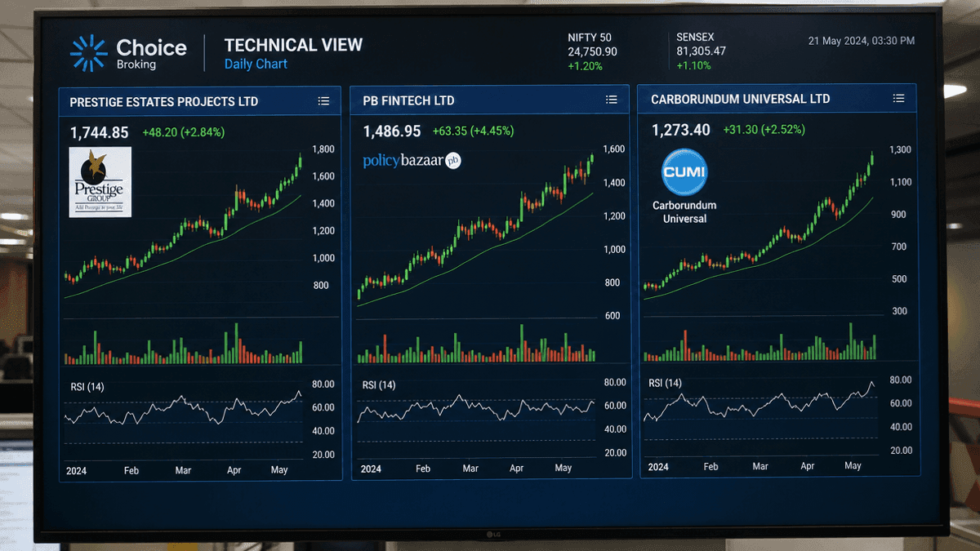Click May on PB Fintech chart time axis
980x551 pixels.
click(563, 469)
